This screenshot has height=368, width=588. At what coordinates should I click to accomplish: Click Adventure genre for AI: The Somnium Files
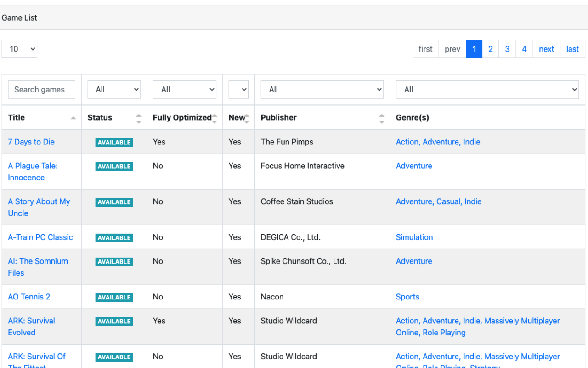(414, 261)
